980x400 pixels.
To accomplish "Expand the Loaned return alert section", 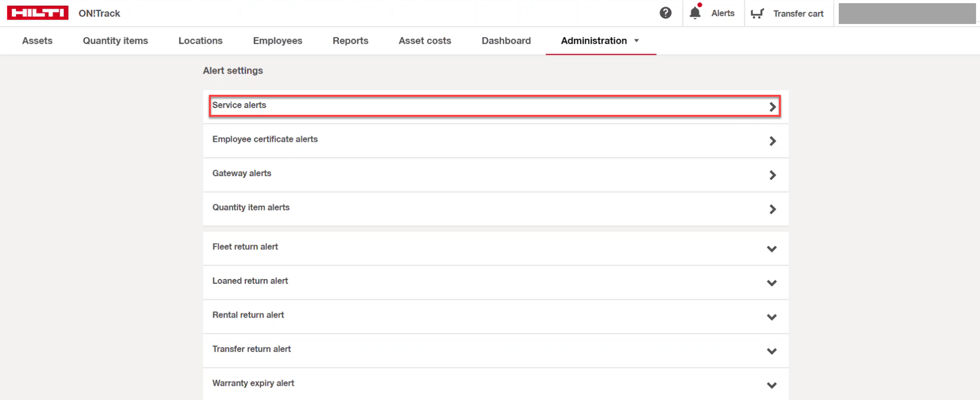I will pyautogui.click(x=771, y=283).
